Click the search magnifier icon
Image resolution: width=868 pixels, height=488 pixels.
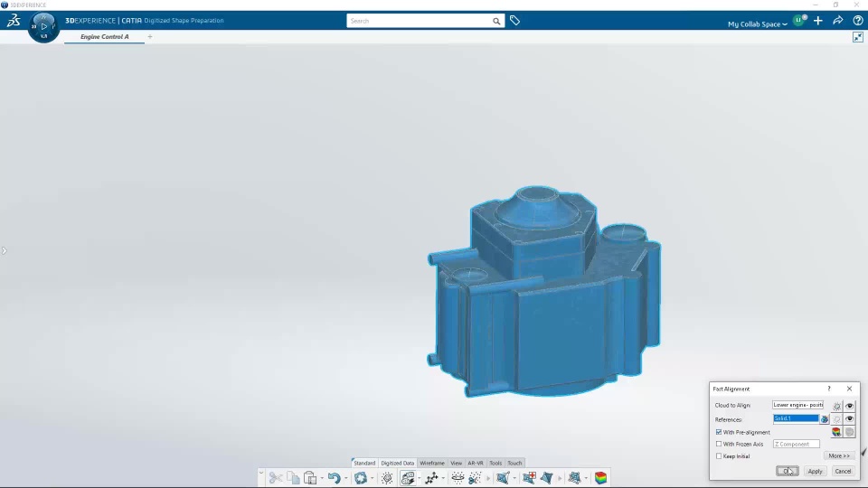coord(496,21)
